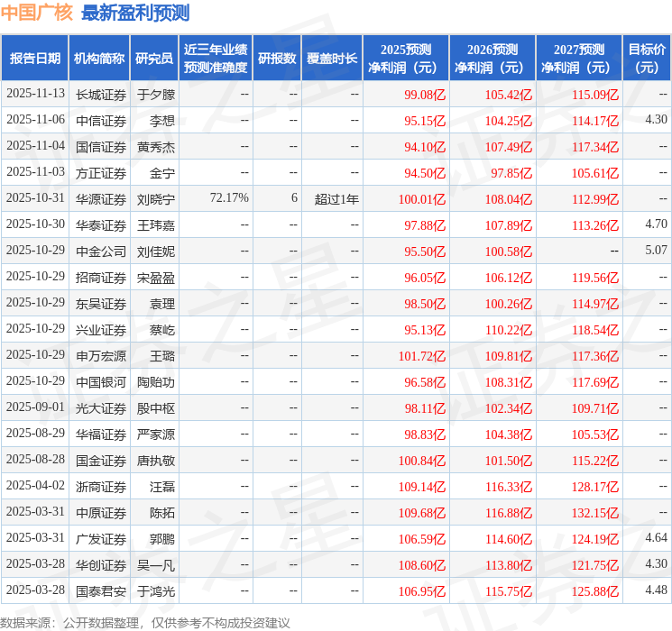Click the 2025-11-06 report date
Screen dimensions: 672x631
[35, 119]
